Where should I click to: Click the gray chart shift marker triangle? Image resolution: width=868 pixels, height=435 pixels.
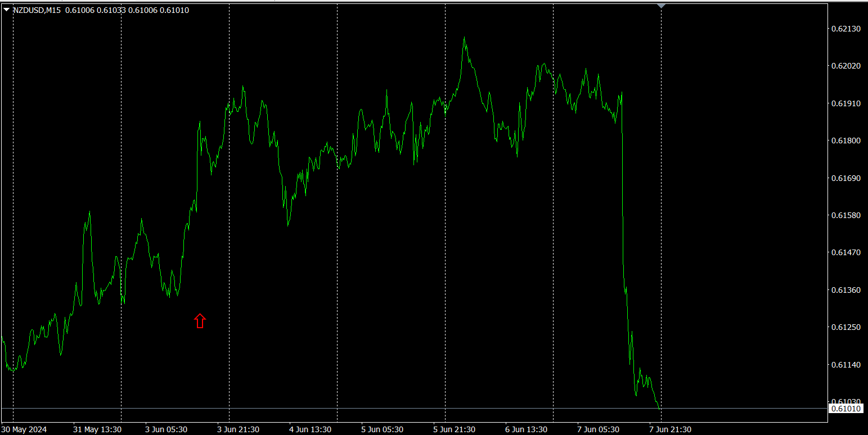pos(662,6)
